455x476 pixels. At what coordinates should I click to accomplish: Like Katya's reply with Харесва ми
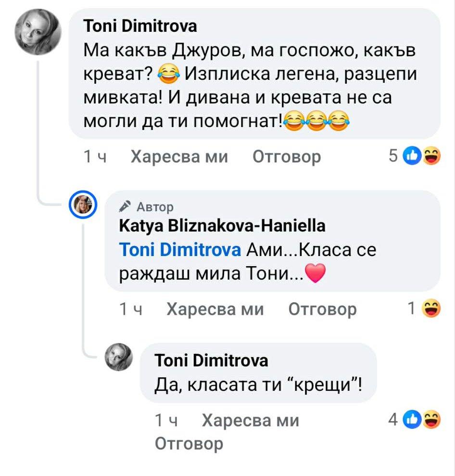[x=215, y=309]
